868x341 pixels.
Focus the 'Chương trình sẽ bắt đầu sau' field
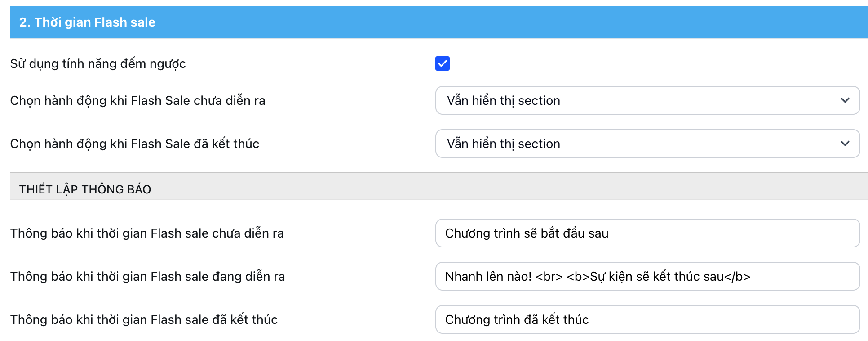coord(647,233)
